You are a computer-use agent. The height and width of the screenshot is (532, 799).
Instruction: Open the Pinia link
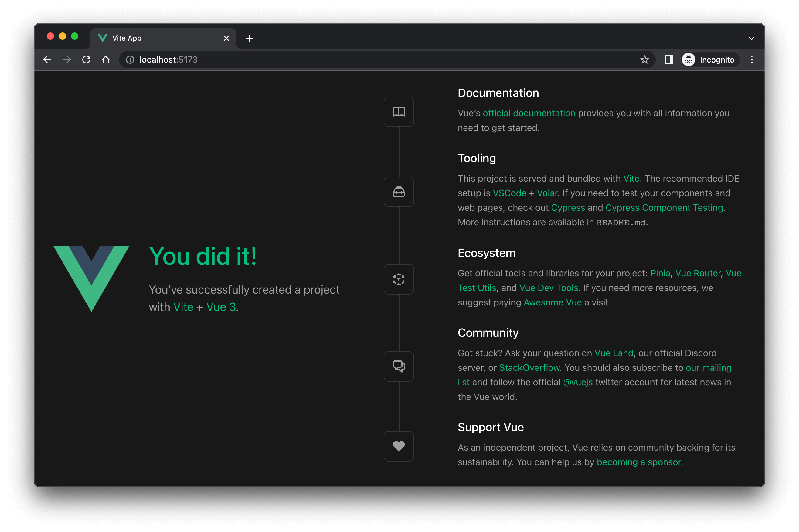(x=660, y=273)
